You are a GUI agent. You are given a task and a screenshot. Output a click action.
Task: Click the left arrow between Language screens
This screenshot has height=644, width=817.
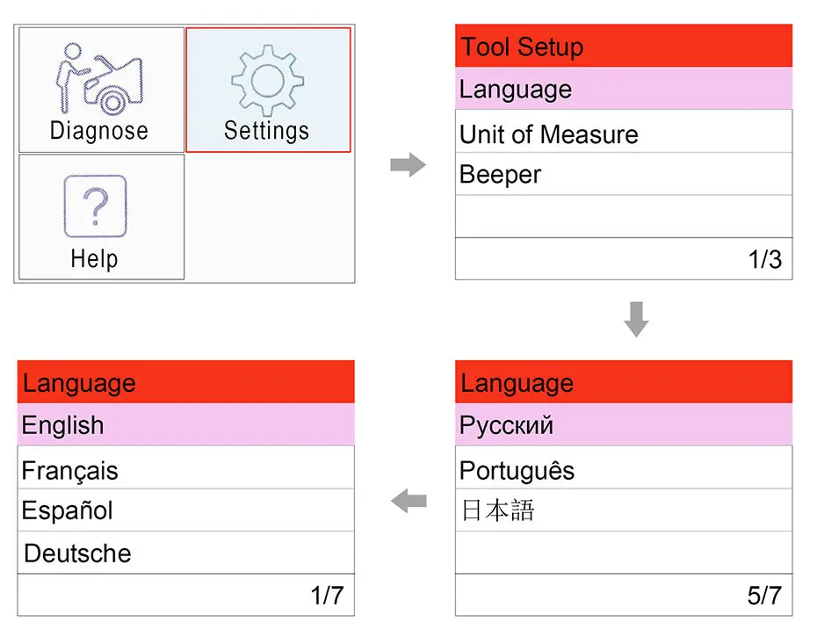pos(408,503)
